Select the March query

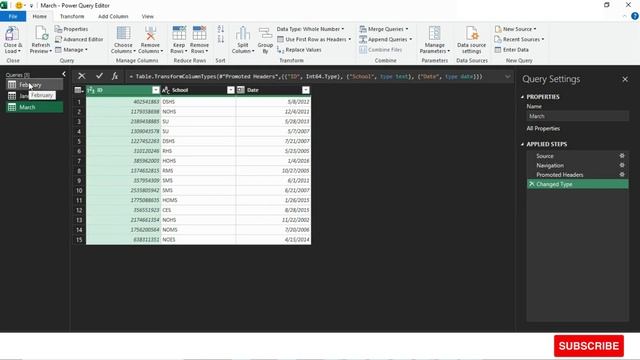click(34, 107)
